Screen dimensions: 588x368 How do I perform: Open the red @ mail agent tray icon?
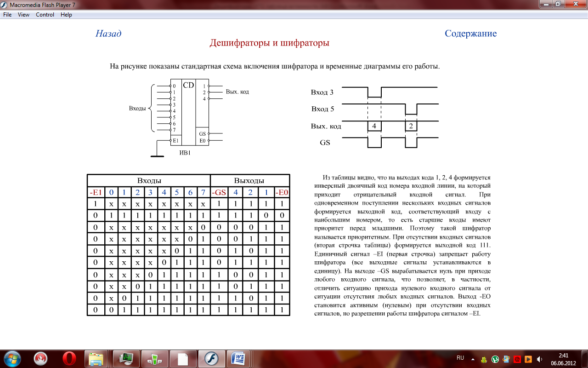[x=517, y=359]
